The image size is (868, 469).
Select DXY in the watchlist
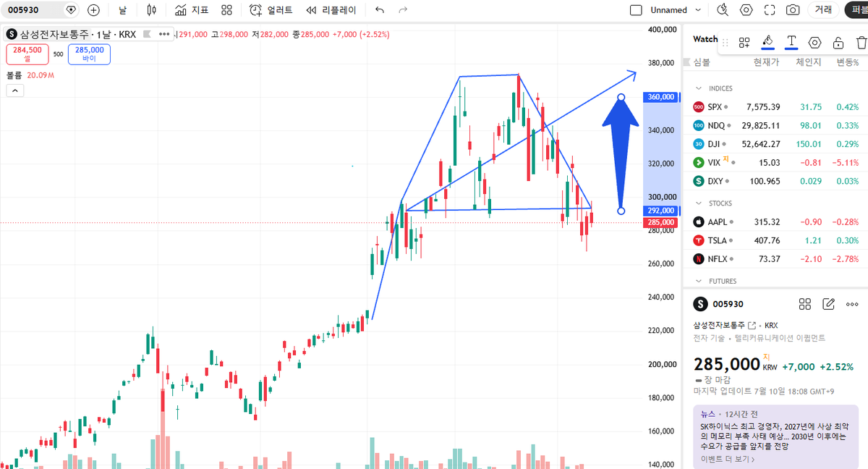775,181
